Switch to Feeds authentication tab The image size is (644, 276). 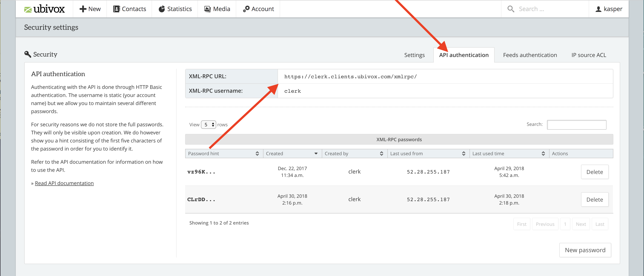[x=530, y=55]
